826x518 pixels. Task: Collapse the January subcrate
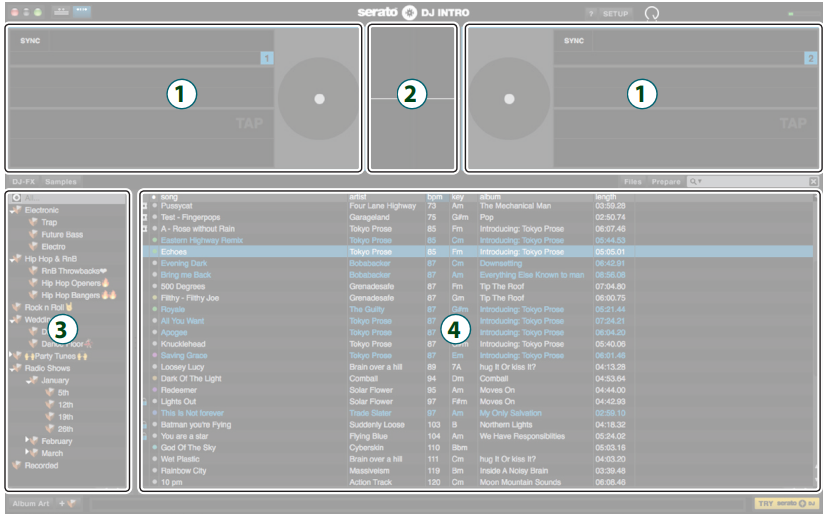tap(27, 380)
